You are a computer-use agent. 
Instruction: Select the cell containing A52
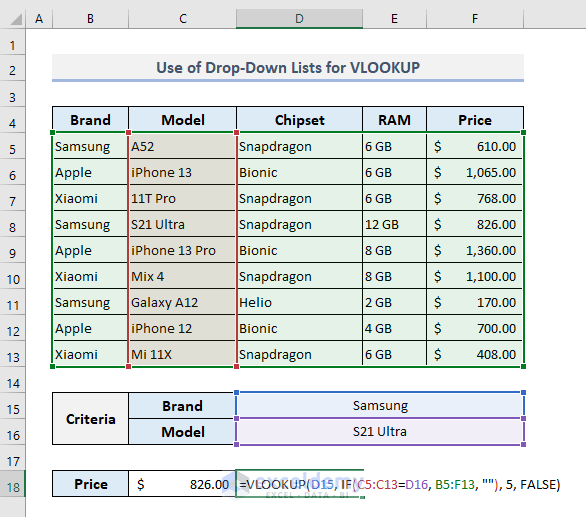(x=182, y=146)
